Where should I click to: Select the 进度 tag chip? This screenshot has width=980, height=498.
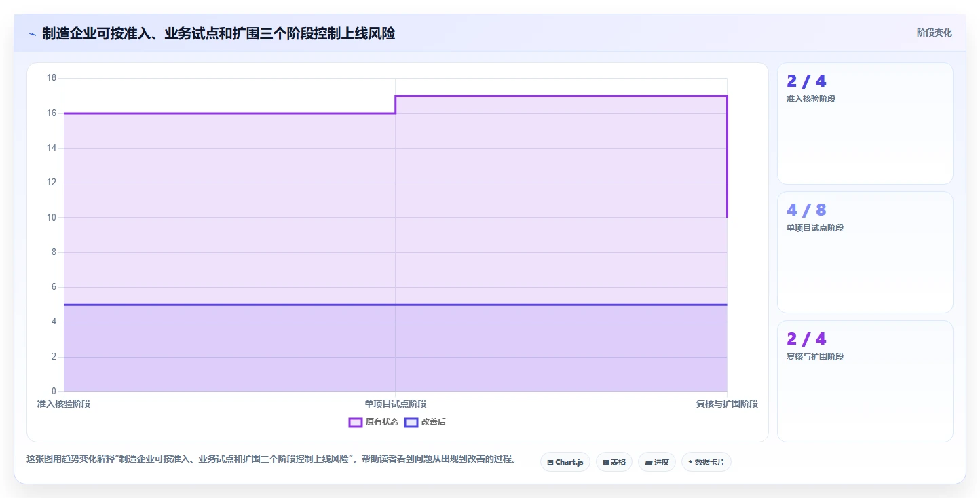(657, 462)
